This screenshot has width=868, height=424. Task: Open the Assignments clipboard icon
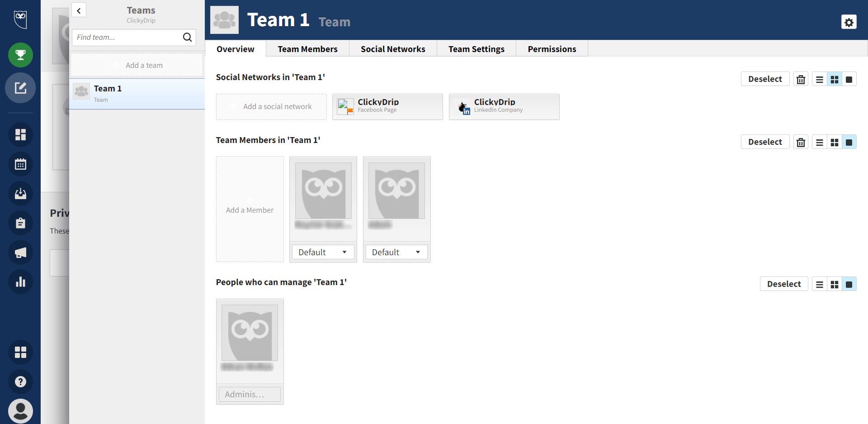tap(20, 223)
